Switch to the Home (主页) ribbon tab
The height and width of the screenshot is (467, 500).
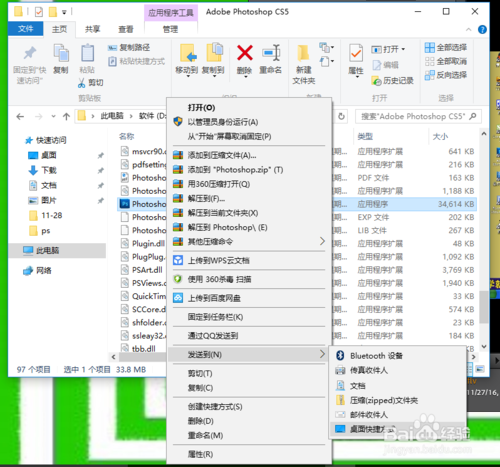point(60,29)
